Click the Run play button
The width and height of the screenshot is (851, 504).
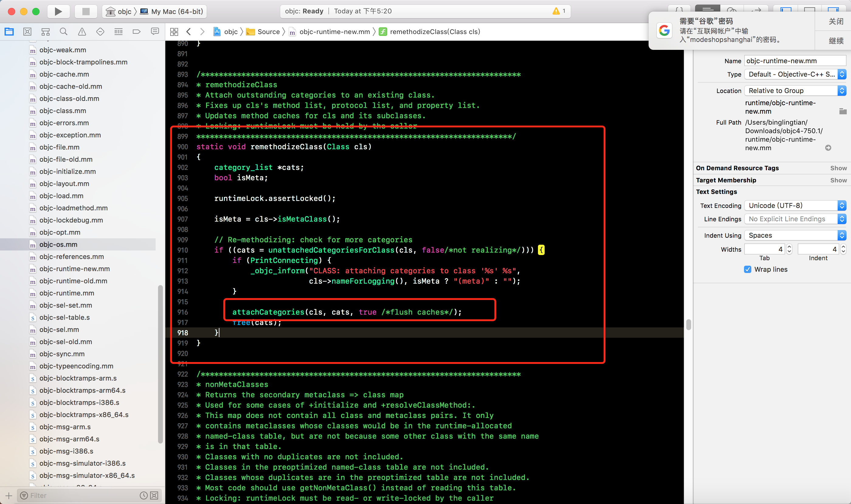[58, 11]
